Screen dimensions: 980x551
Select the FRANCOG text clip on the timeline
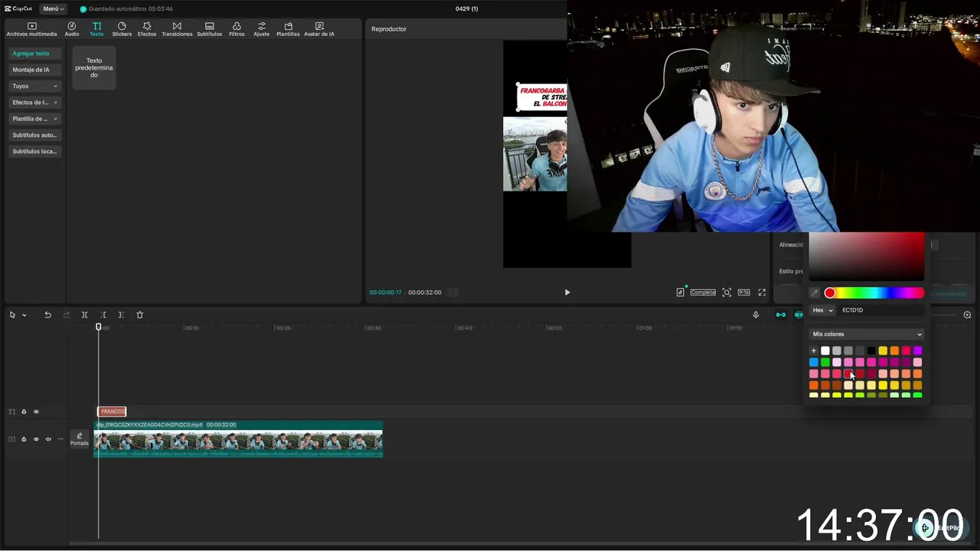pos(112,412)
